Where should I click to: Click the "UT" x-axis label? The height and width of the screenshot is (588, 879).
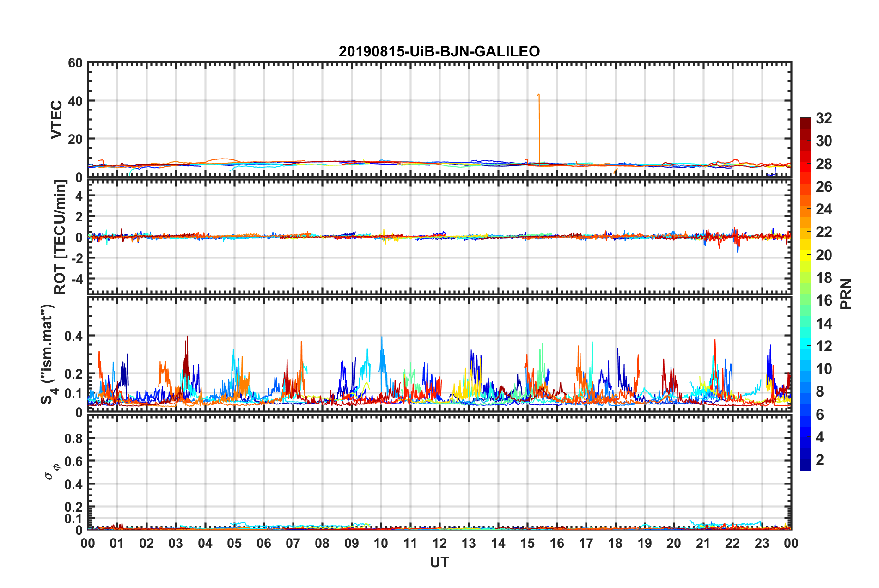[439, 562]
